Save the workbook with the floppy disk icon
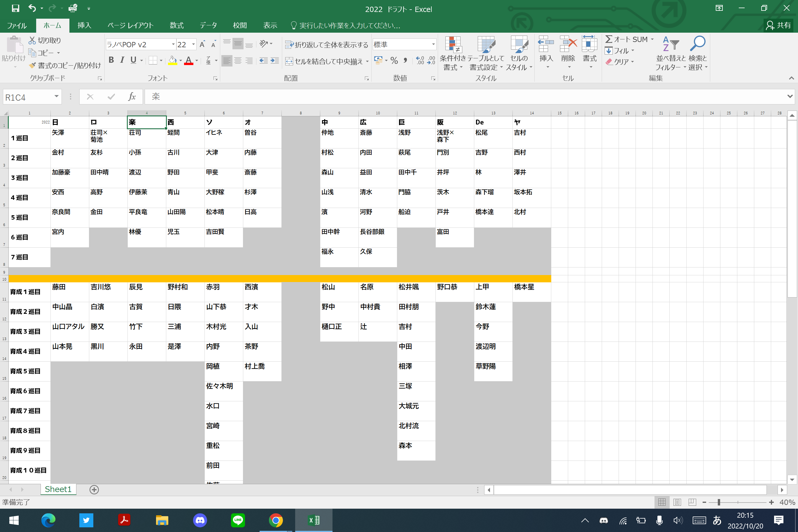 point(15,8)
